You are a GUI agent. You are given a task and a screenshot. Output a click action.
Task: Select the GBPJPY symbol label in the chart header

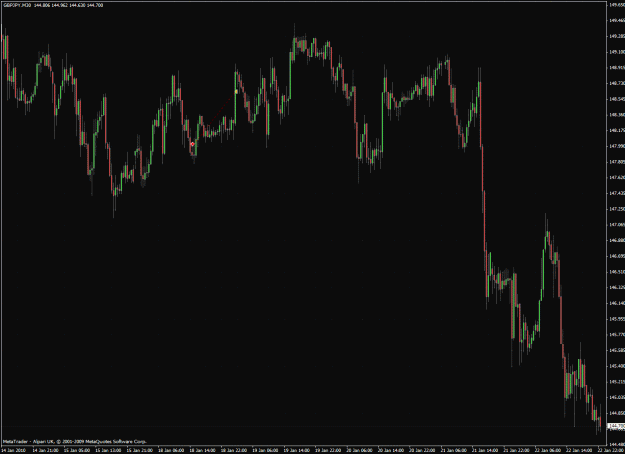(17, 5)
